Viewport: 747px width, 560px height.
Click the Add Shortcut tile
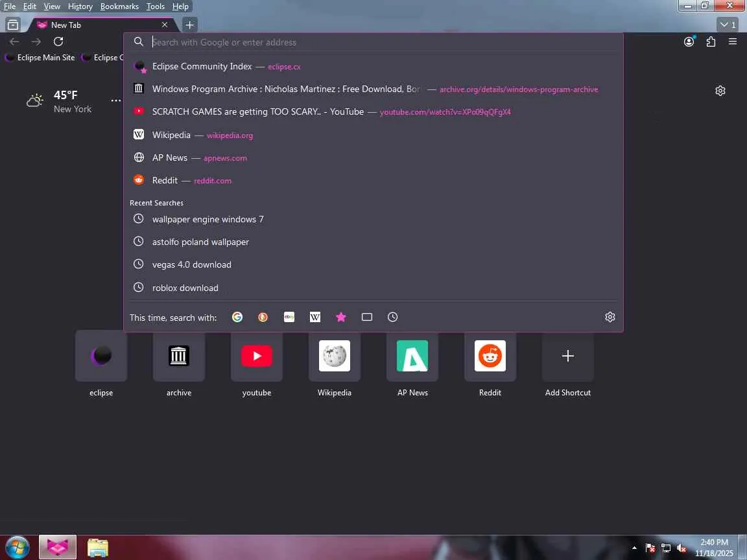coord(568,356)
